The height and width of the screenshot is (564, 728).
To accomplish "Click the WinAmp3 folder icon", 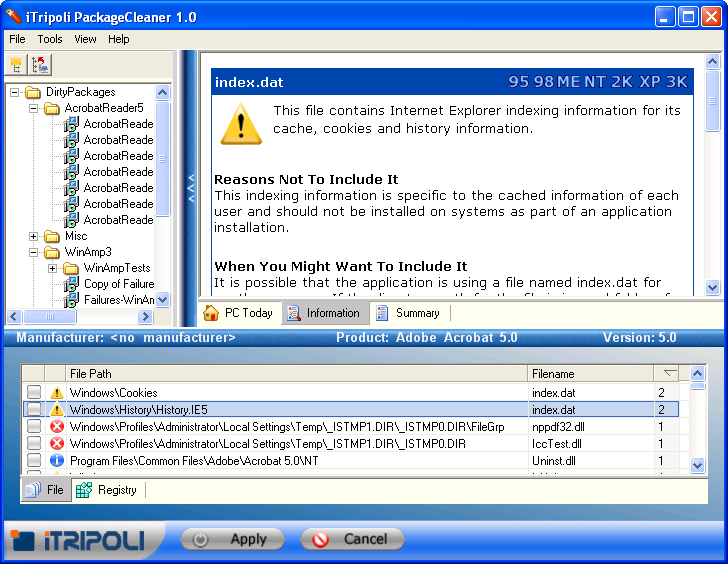I will click(x=52, y=253).
